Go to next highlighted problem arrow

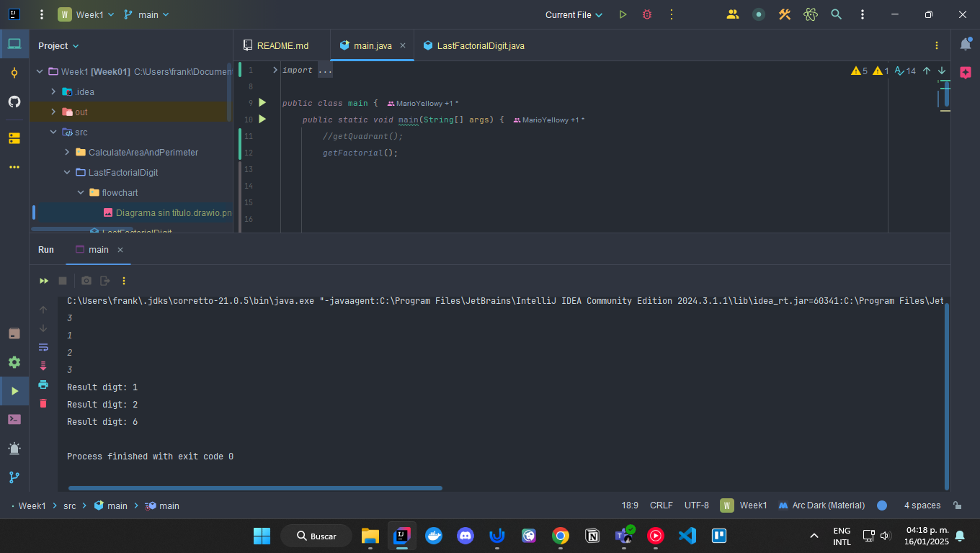[942, 71]
